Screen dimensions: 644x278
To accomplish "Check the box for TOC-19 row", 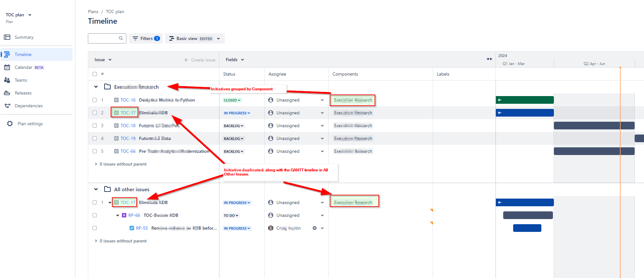I will tap(95, 138).
